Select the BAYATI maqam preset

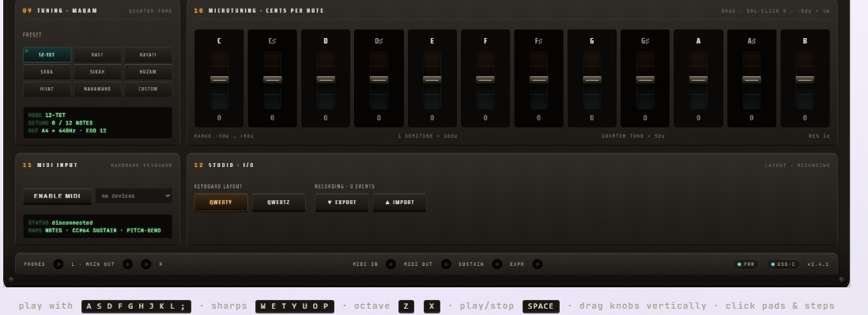(148, 55)
